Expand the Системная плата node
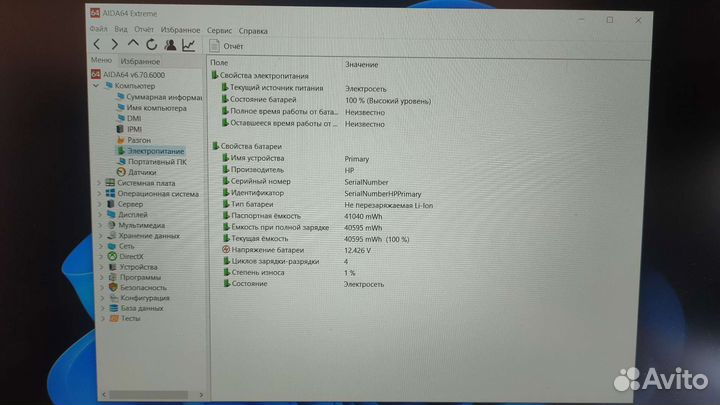 click(x=99, y=183)
